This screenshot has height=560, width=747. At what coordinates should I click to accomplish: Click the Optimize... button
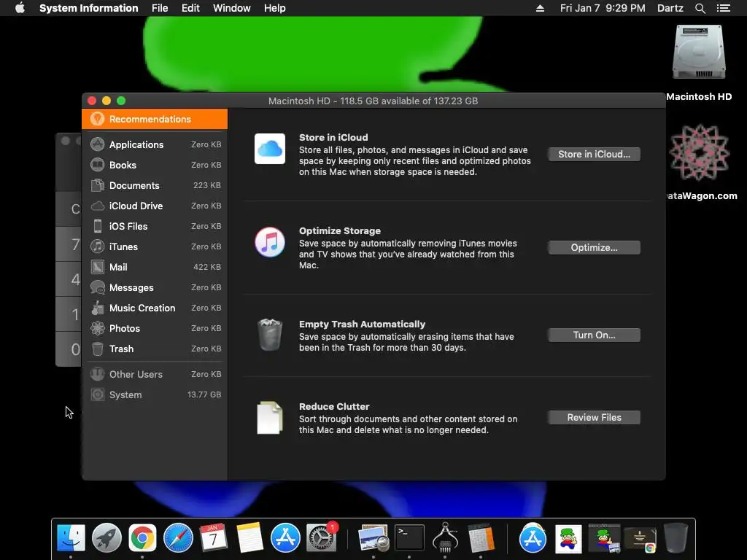(594, 248)
